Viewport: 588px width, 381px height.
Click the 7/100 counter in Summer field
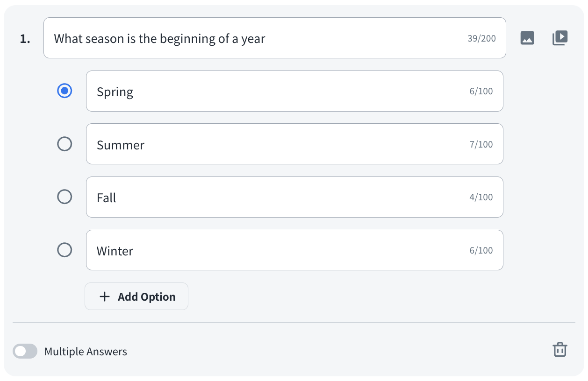coord(481,145)
